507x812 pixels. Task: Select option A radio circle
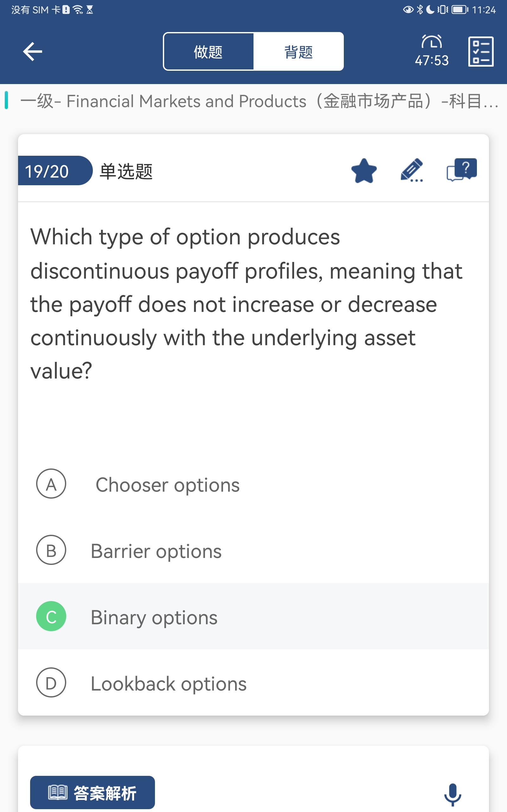(51, 483)
